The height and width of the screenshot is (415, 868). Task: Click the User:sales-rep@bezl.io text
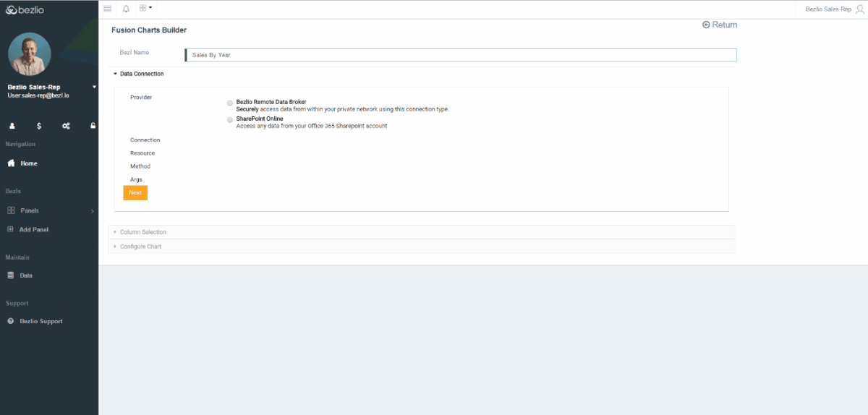tap(38, 95)
